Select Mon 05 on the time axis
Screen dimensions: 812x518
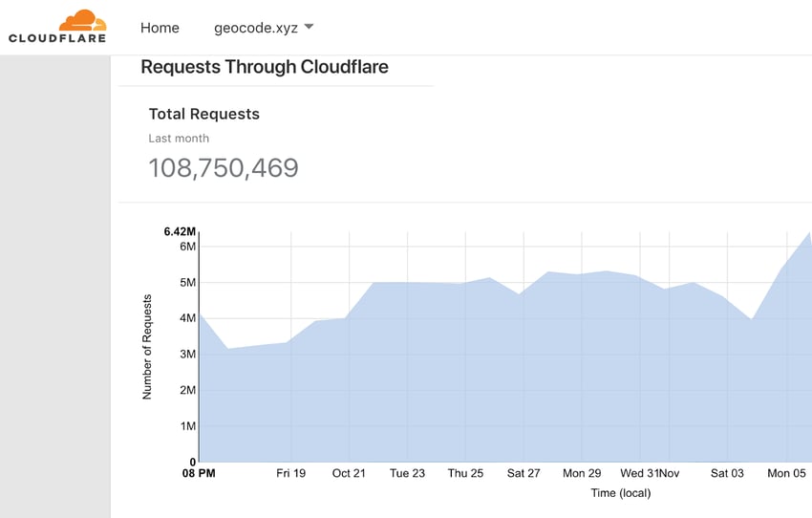(786, 473)
